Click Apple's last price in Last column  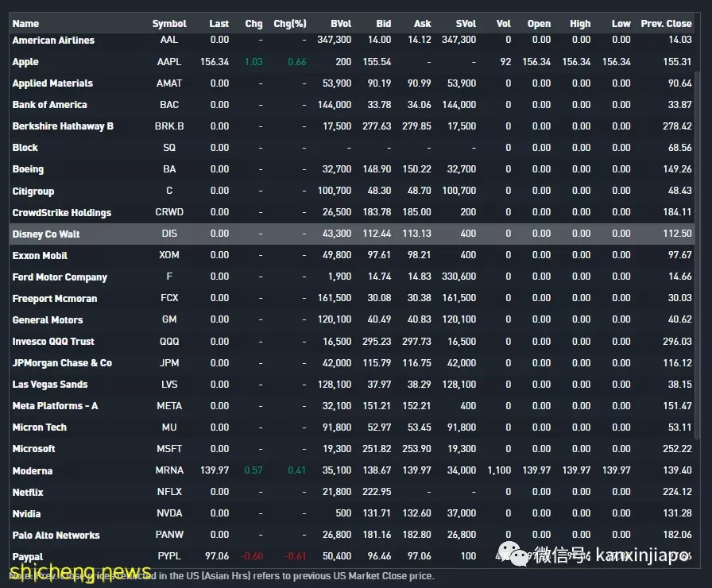coord(215,61)
